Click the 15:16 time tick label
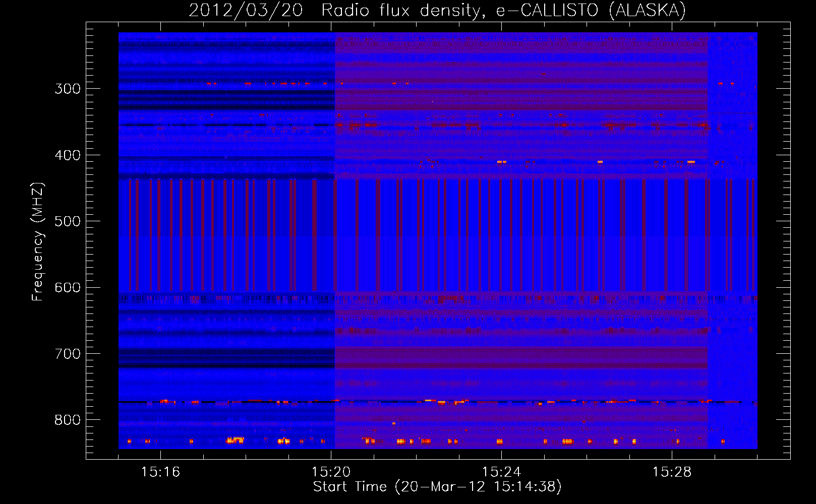The width and height of the screenshot is (816, 504). click(x=160, y=472)
